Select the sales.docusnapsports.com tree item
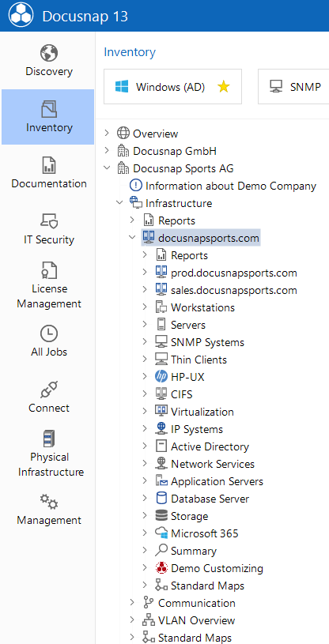Screen dimensions: 329x644 (234, 290)
